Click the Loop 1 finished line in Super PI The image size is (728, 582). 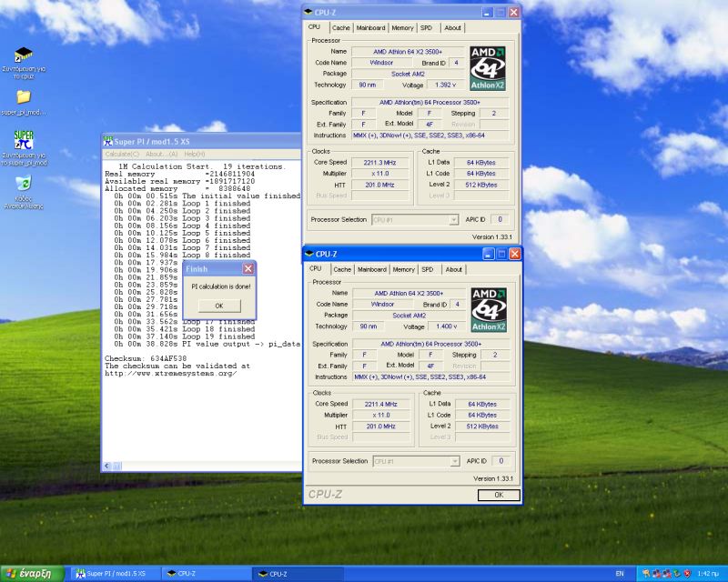click(x=182, y=204)
